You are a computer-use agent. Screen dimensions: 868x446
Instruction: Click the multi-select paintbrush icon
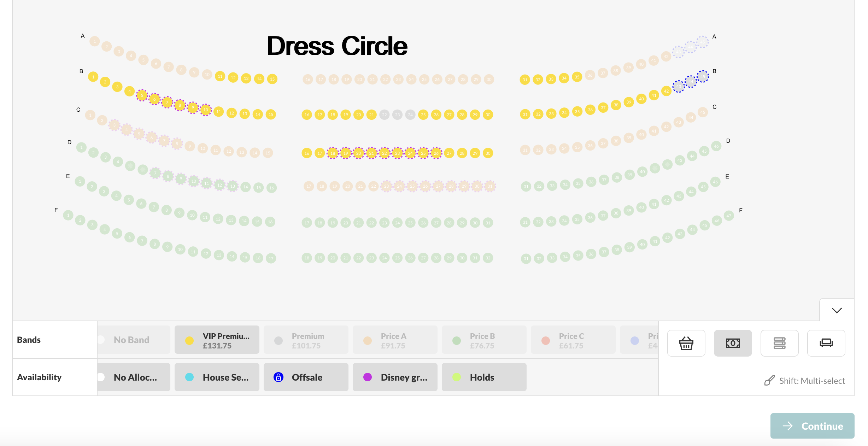click(769, 381)
